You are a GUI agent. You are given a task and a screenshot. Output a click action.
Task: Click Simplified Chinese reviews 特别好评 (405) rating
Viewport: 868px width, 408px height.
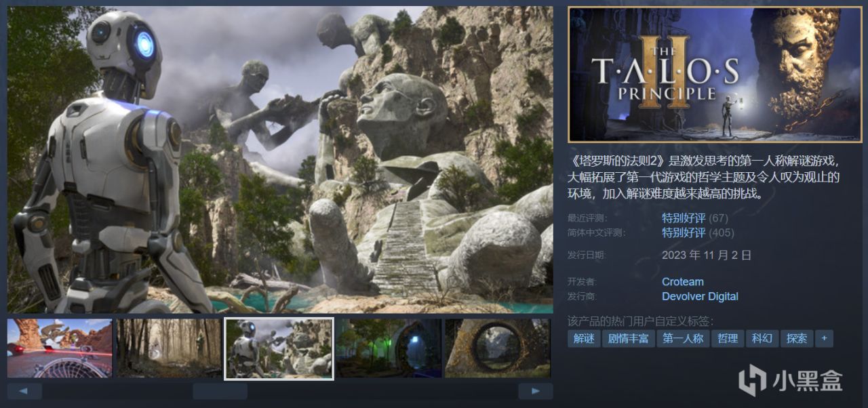698,232
